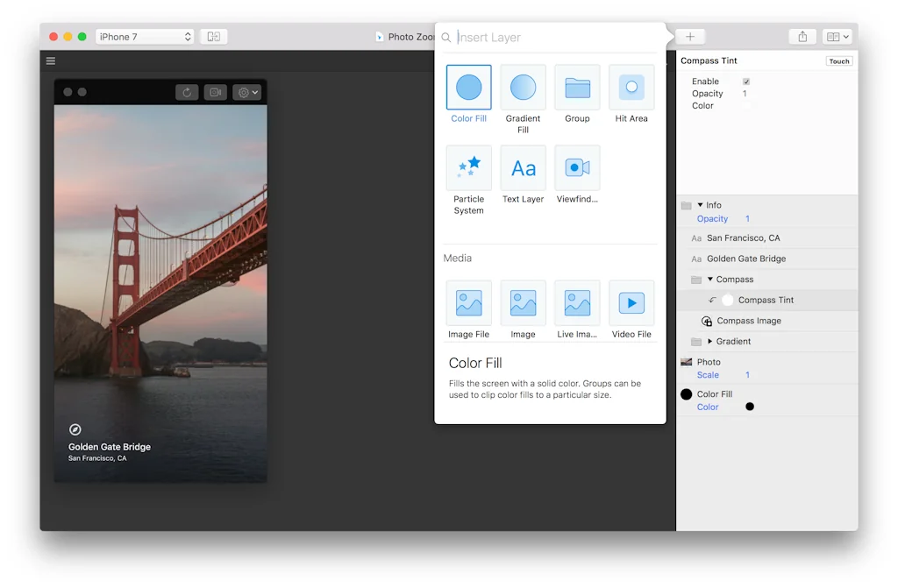Screen dimensions: 898x588
Task: Expand the Gradient group in layer list
Action: 709,342
